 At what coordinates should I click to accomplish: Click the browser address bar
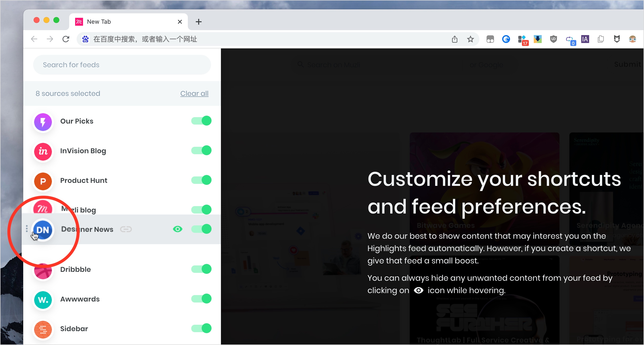(250, 39)
